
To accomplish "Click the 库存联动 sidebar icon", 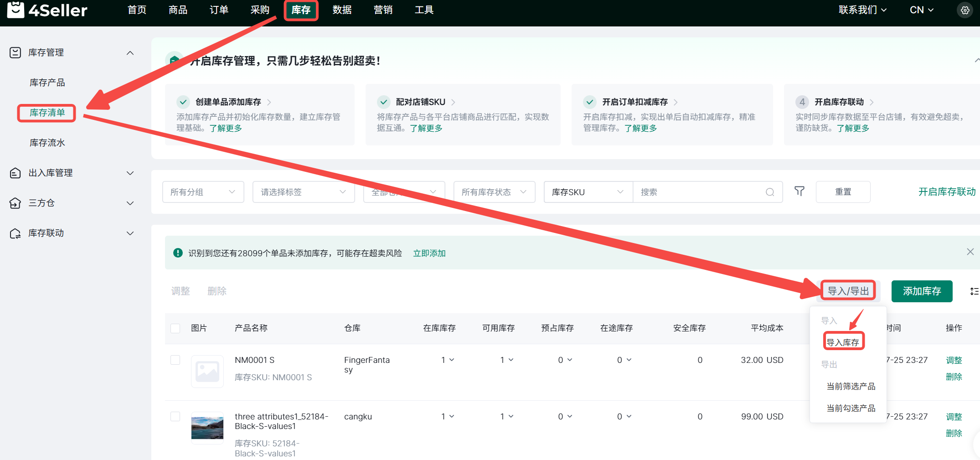I will click(x=15, y=233).
